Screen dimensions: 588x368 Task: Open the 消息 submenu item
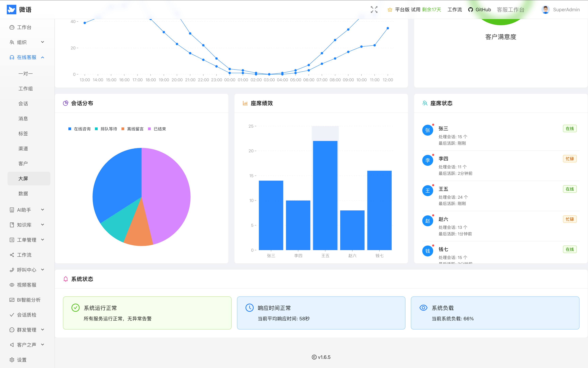29,119
